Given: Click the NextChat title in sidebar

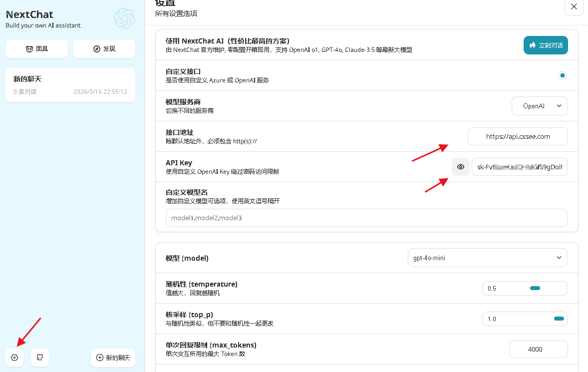Looking at the screenshot, I should [29, 14].
